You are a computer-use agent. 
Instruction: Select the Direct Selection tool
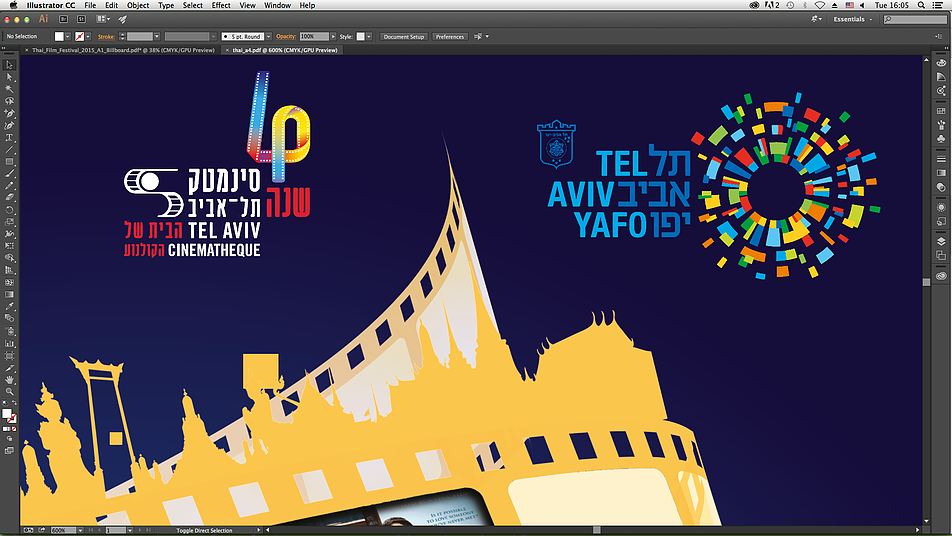(9, 77)
